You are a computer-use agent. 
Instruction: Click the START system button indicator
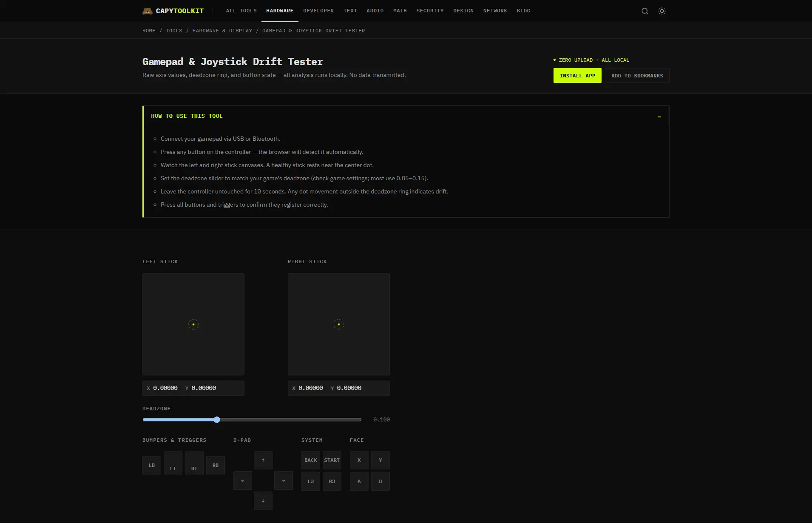[x=332, y=460]
